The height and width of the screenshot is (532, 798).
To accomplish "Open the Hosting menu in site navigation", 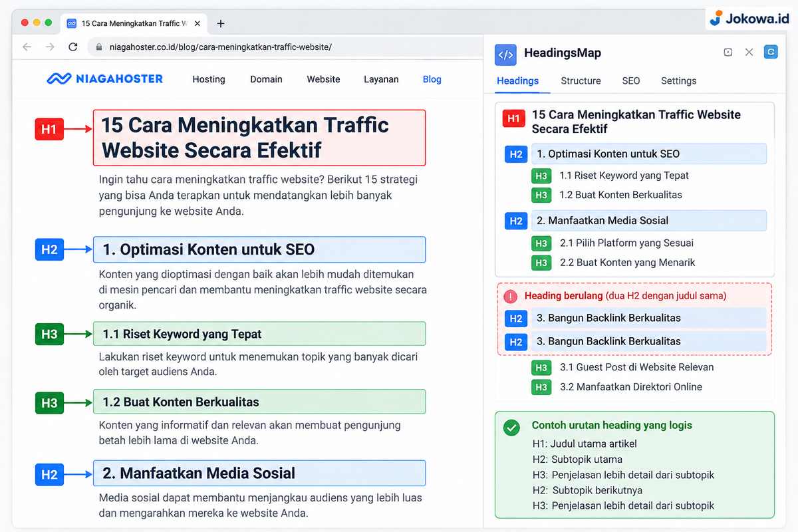I will pyautogui.click(x=209, y=79).
